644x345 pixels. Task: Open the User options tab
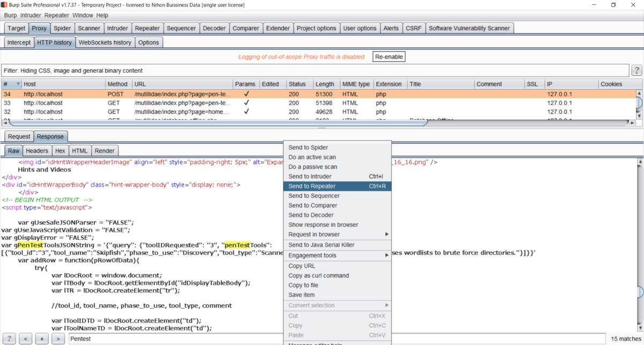(x=360, y=28)
